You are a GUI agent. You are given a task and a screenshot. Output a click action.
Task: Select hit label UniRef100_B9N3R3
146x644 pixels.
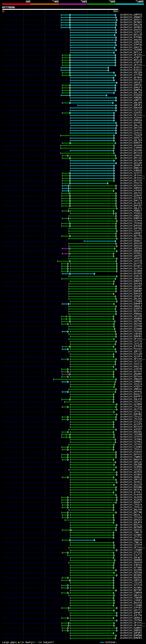pyautogui.click(x=131, y=638)
